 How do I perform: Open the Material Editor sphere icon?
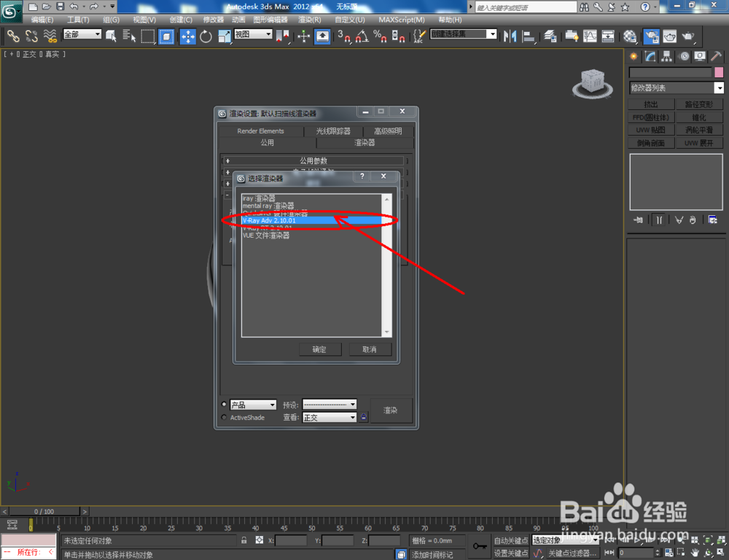[630, 36]
